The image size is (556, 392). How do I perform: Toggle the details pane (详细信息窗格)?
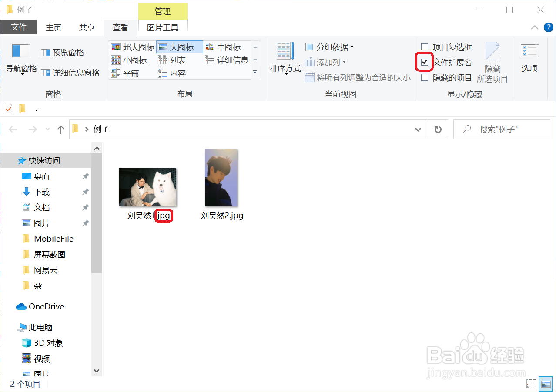click(70, 73)
